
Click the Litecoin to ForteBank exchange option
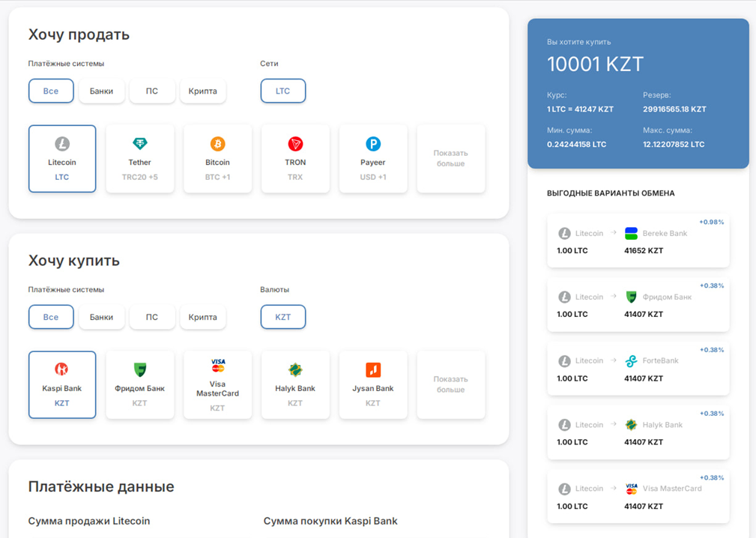638,369
